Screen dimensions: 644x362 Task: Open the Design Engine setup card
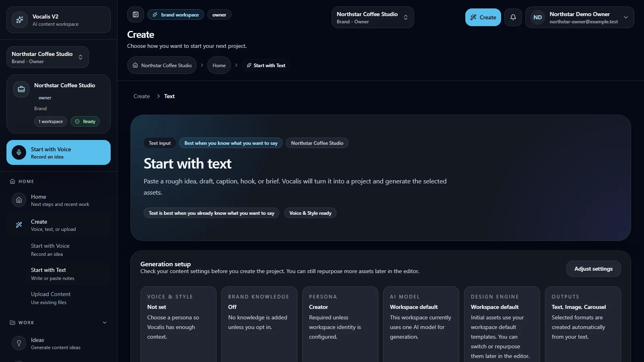(x=502, y=324)
